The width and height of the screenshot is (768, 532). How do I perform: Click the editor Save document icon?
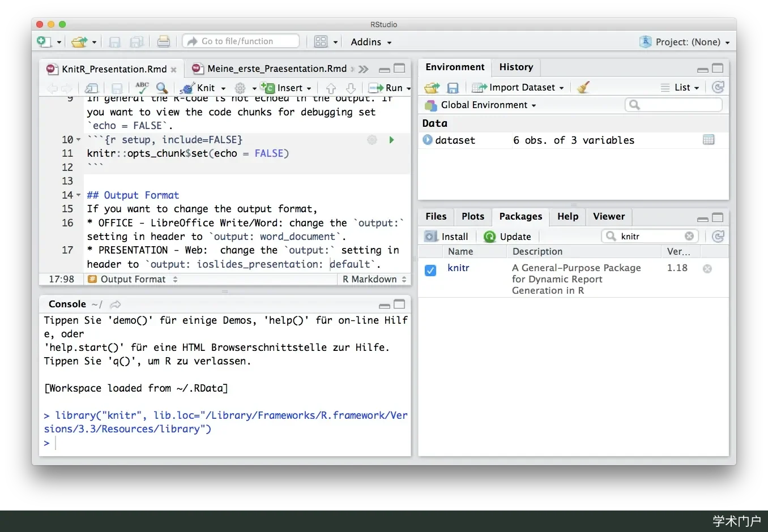tap(117, 88)
